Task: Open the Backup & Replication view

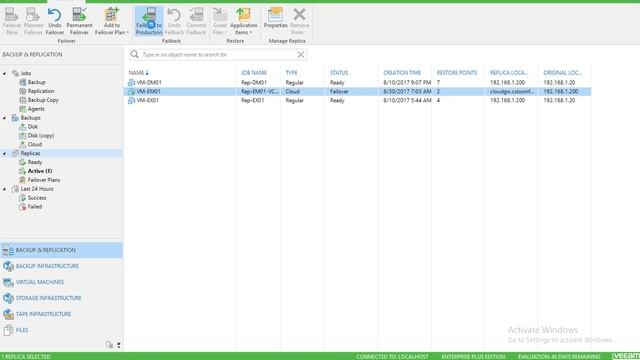Action: 62,250
